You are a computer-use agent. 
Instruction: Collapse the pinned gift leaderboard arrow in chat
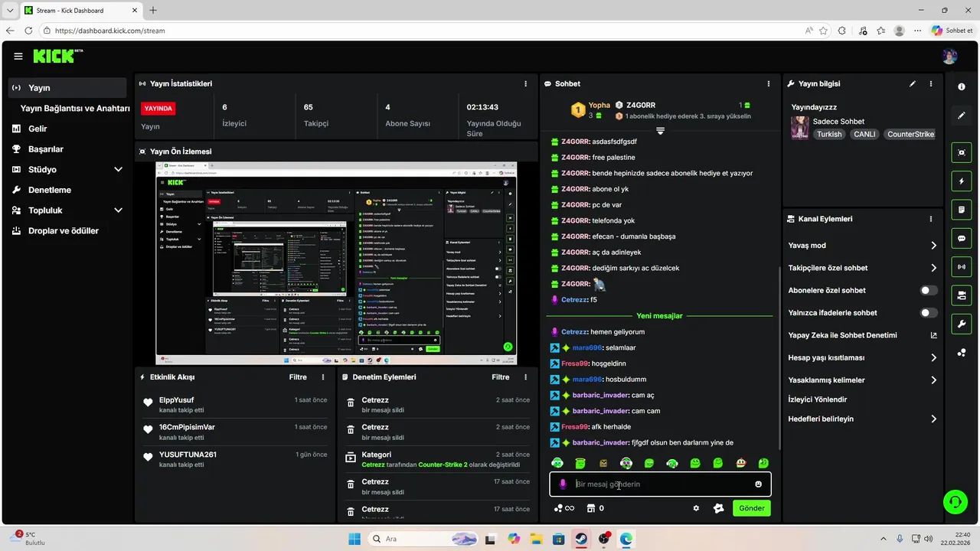tap(660, 131)
